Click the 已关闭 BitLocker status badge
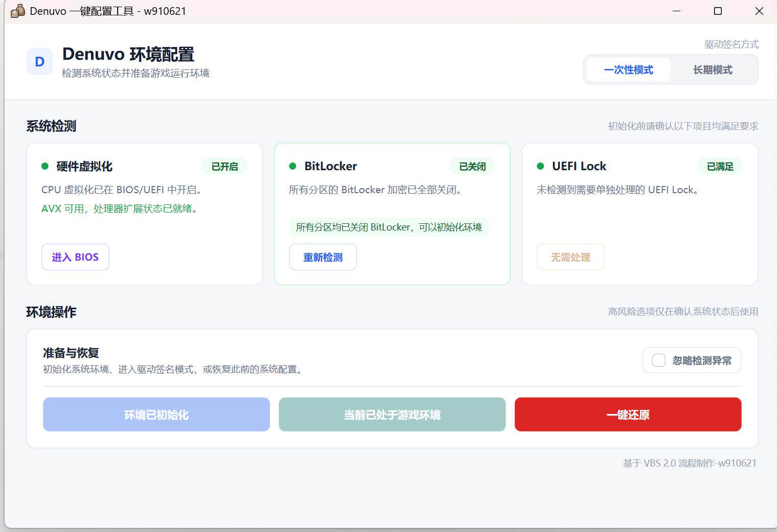Image resolution: width=777 pixels, height=532 pixels. (x=472, y=166)
